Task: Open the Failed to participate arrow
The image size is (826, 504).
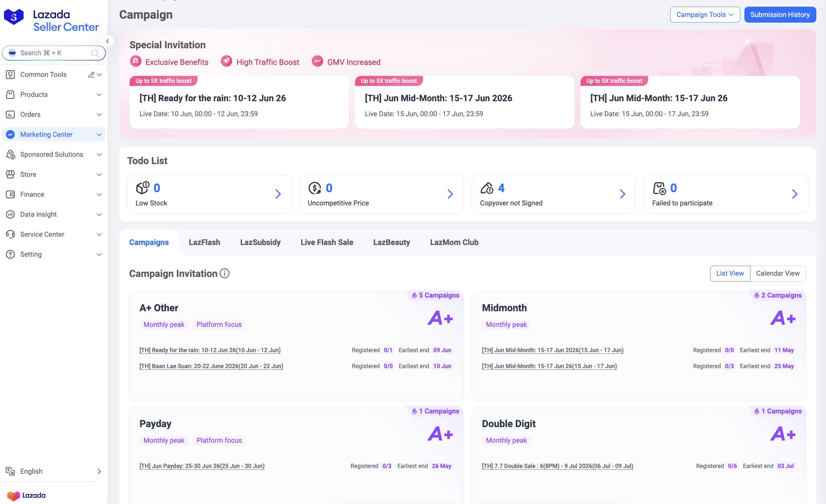Action: pyautogui.click(x=794, y=194)
